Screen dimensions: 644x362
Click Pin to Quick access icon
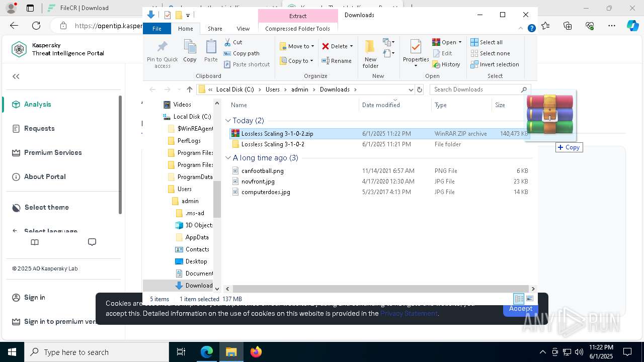[162, 54]
